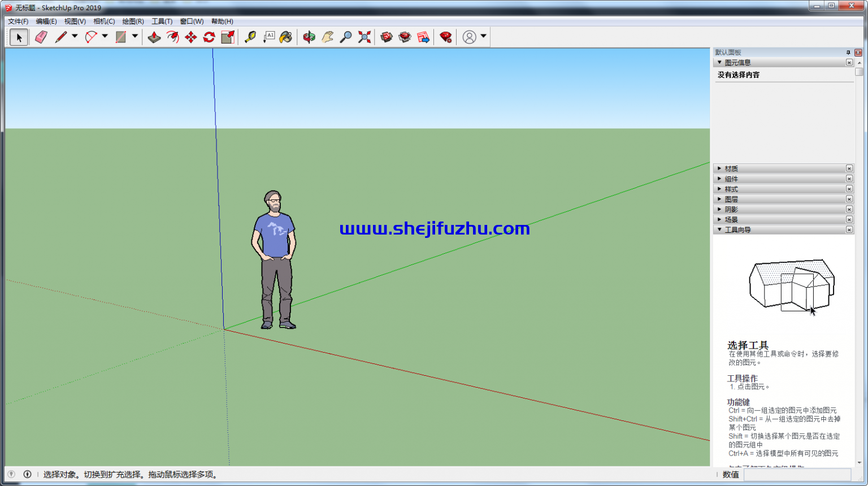Choose the Arc drawing tool
The height and width of the screenshot is (486, 868).
click(91, 37)
